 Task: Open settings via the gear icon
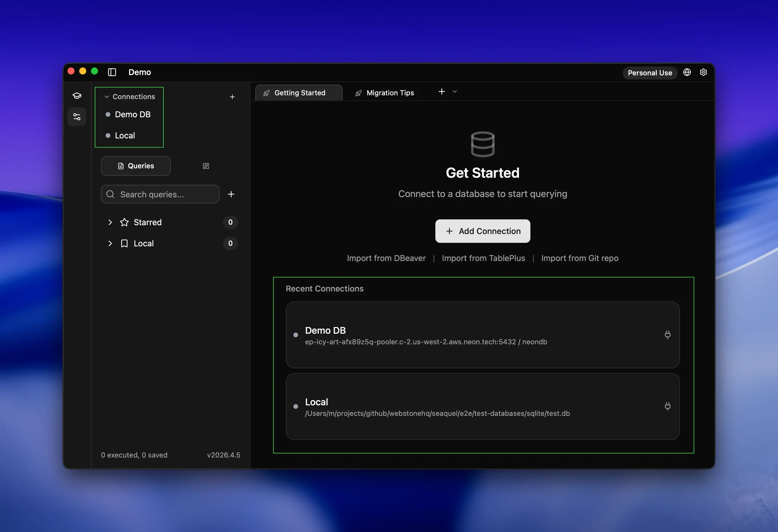[703, 72]
